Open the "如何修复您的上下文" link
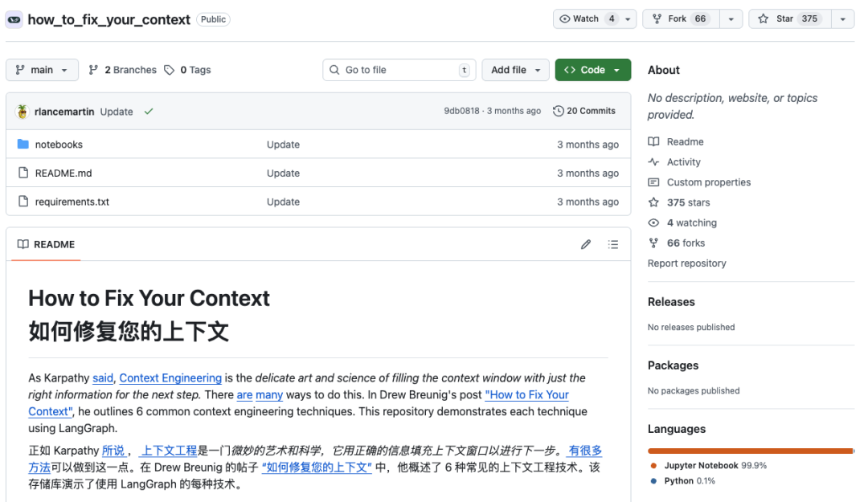 coord(317,467)
